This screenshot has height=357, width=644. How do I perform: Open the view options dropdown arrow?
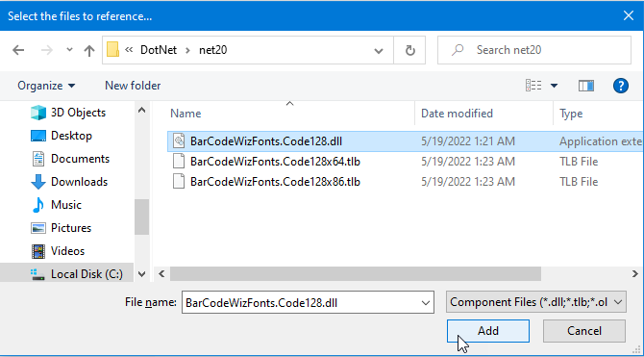coord(554,86)
